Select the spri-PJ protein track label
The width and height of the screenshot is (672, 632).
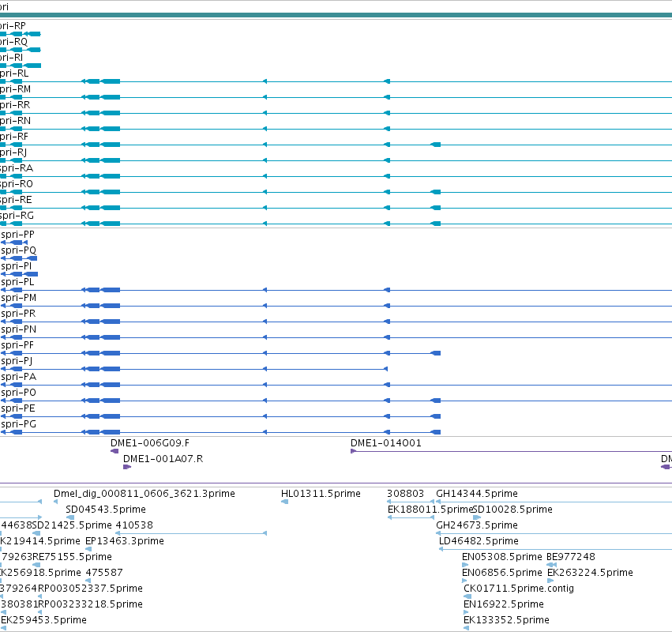coord(17,362)
